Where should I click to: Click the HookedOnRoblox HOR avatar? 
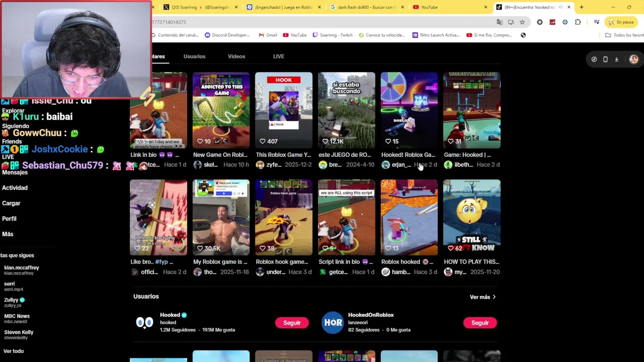(333, 322)
